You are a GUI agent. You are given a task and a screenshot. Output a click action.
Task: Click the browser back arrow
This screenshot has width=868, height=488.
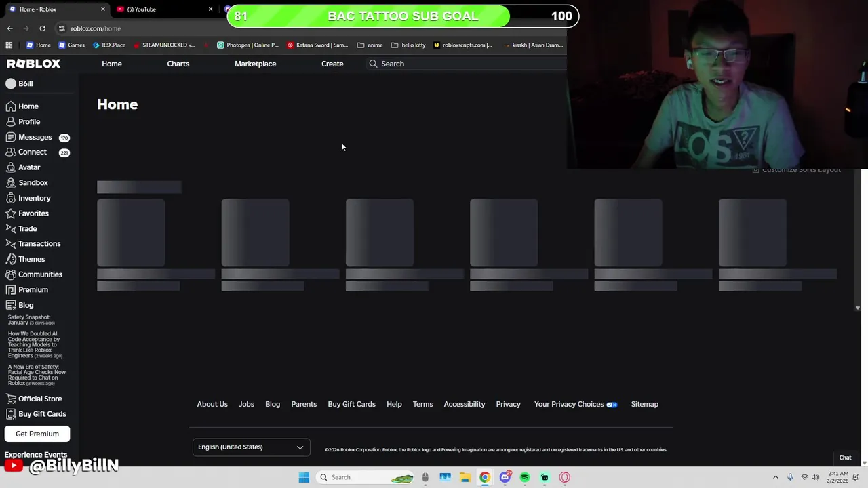pos(9,28)
